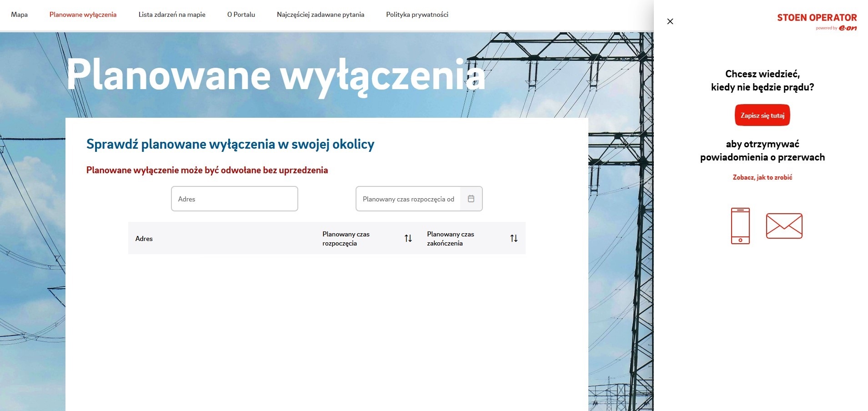This screenshot has height=411, width=868.
Task: Go to O Portalu page
Action: point(241,15)
